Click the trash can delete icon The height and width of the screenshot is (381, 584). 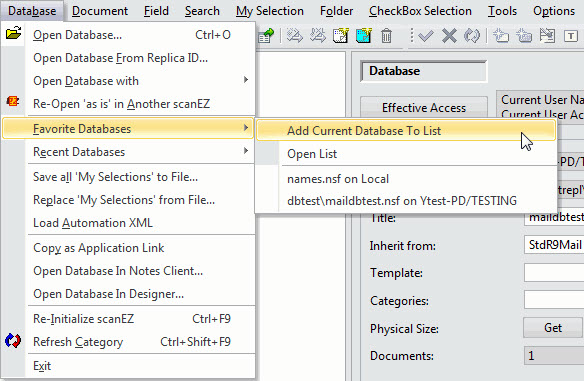tap(386, 36)
